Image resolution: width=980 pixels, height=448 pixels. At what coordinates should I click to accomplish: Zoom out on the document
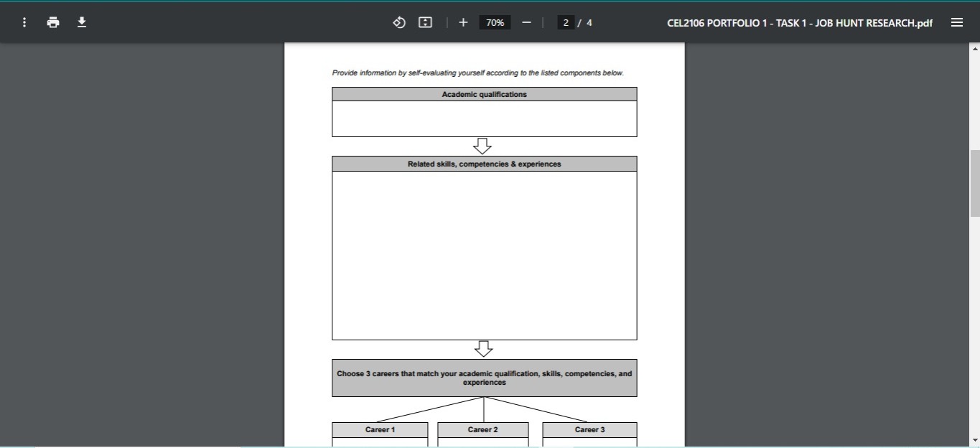click(x=526, y=22)
